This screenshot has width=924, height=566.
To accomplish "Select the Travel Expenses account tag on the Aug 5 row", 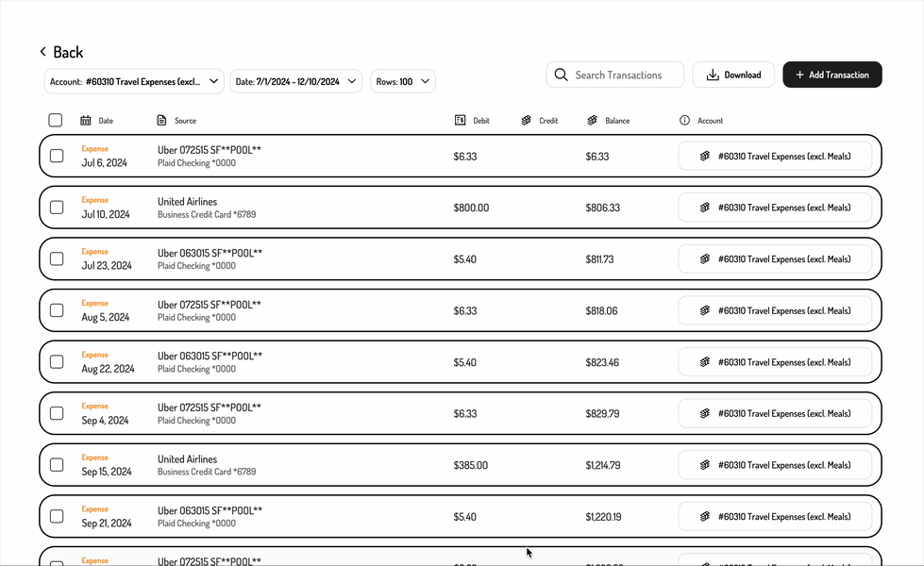I will click(x=776, y=309).
